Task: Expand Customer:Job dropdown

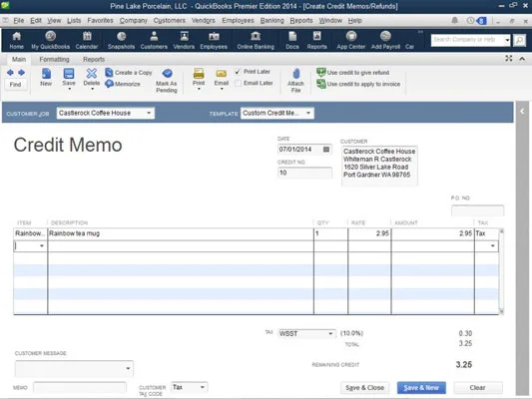Action: click(149, 113)
